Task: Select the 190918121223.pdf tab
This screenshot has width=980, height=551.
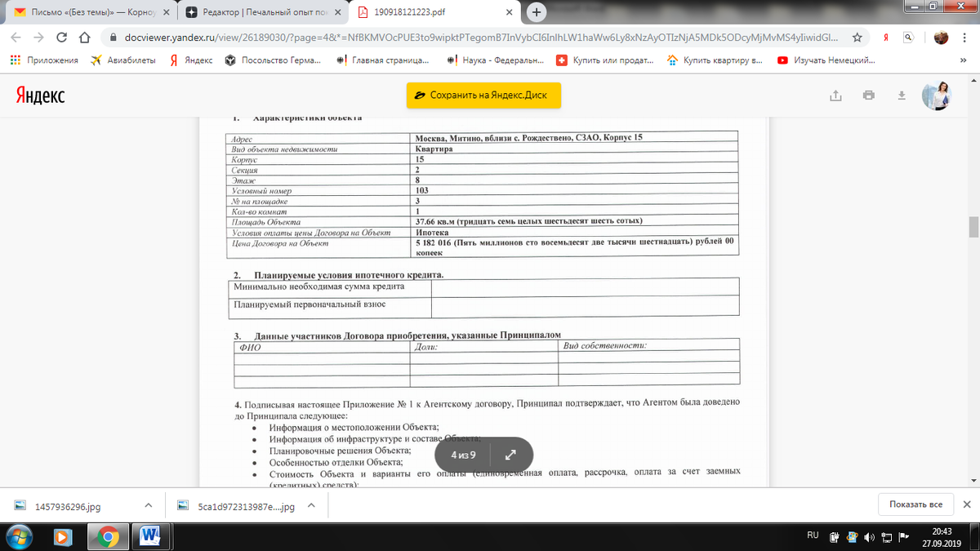Action: (x=434, y=13)
